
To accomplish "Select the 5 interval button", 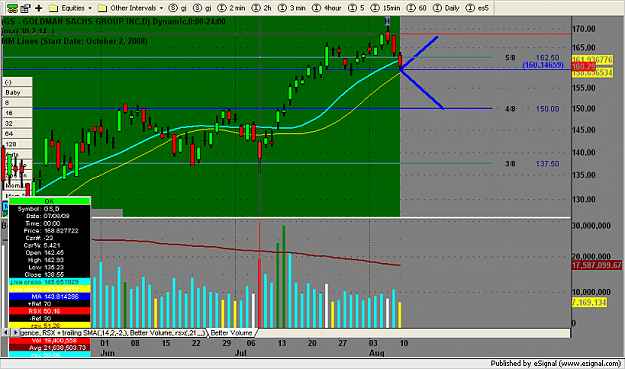I will pos(356,8).
